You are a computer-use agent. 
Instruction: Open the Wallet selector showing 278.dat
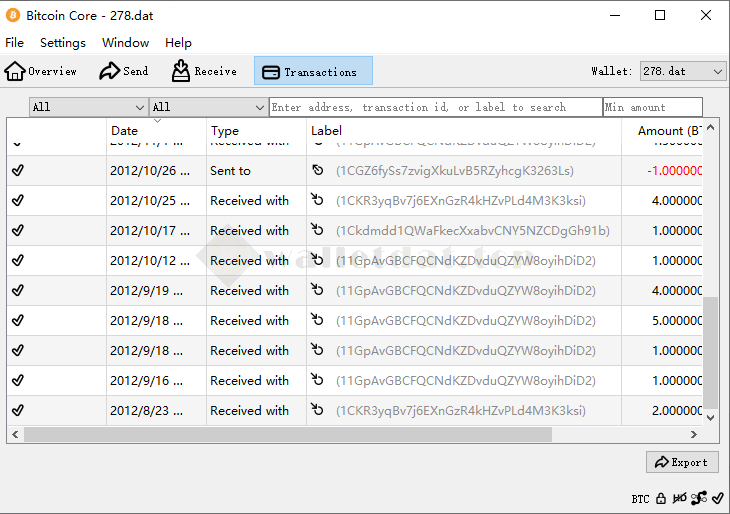click(683, 71)
